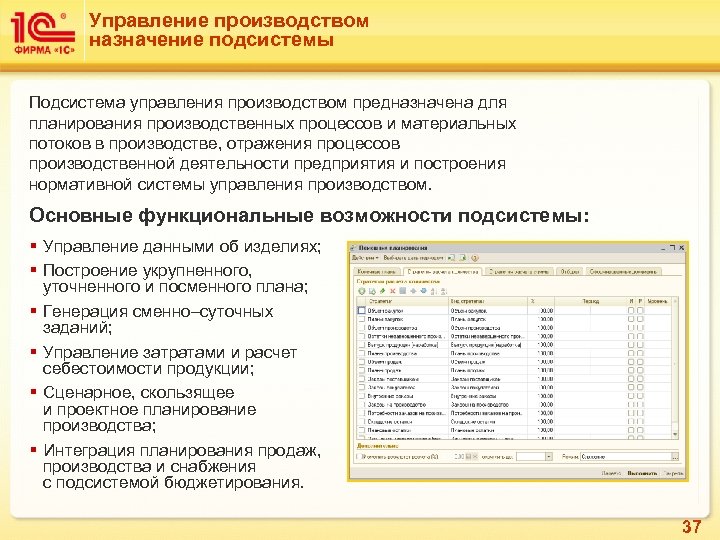Click the Период column header

[x=591, y=301]
